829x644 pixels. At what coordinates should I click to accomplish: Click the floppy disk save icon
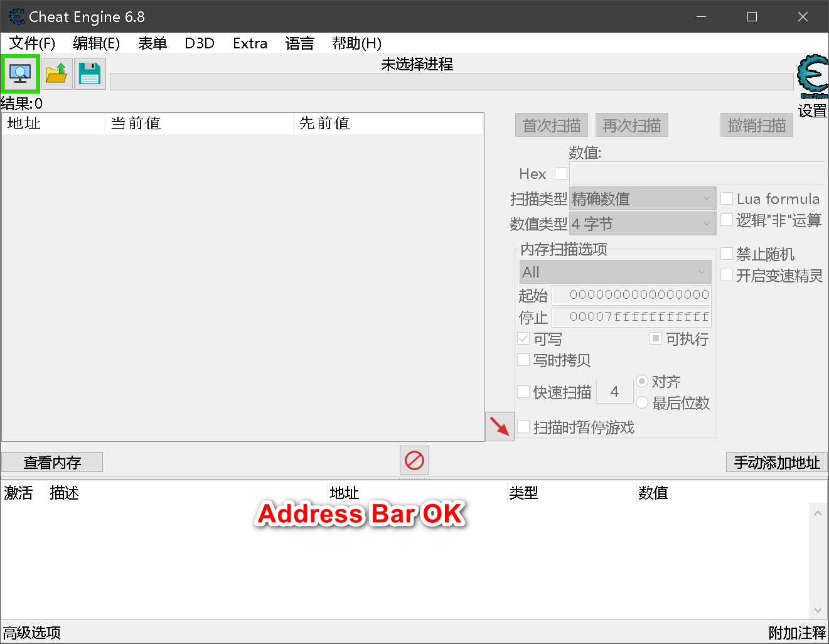click(x=90, y=73)
